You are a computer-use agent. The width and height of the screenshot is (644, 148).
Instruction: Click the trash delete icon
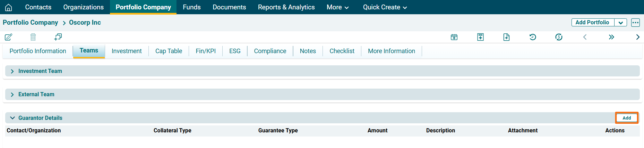point(33,37)
